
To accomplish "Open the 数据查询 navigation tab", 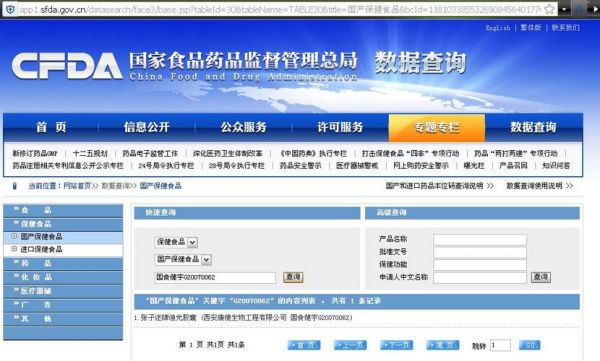I will pyautogui.click(x=533, y=127).
